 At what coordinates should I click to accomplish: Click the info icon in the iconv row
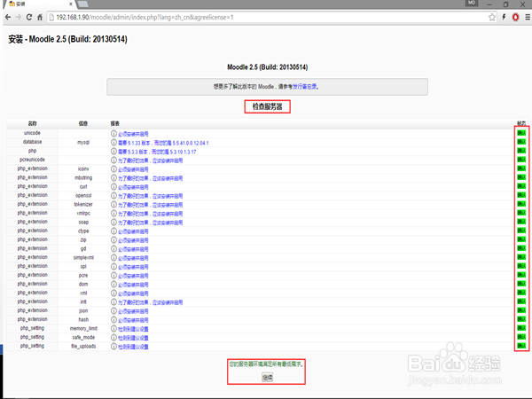[114, 169]
